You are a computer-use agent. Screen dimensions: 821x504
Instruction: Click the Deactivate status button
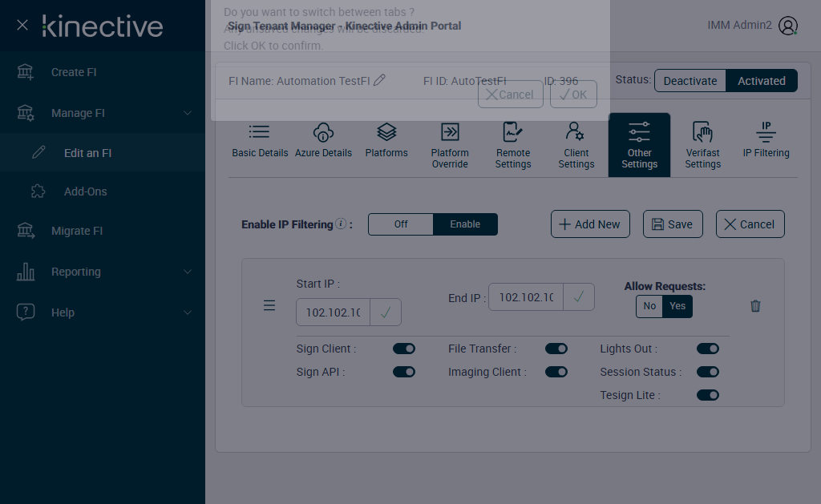(690, 81)
